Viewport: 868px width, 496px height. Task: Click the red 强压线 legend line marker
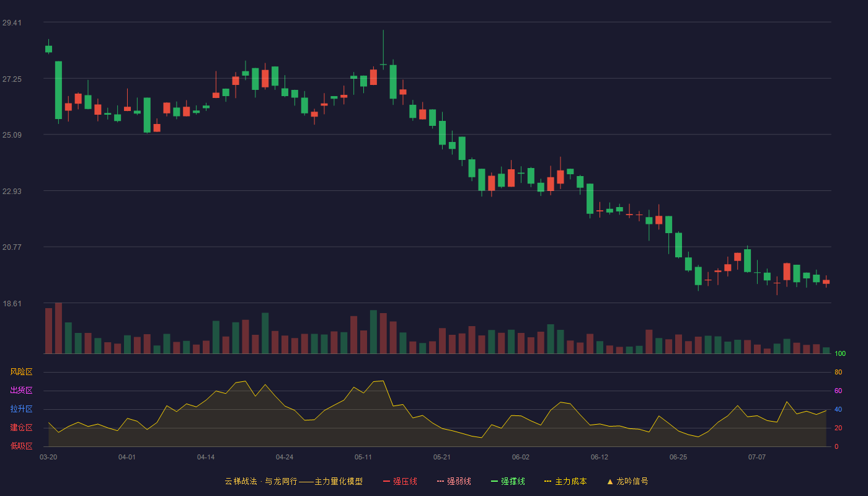[x=386, y=481]
